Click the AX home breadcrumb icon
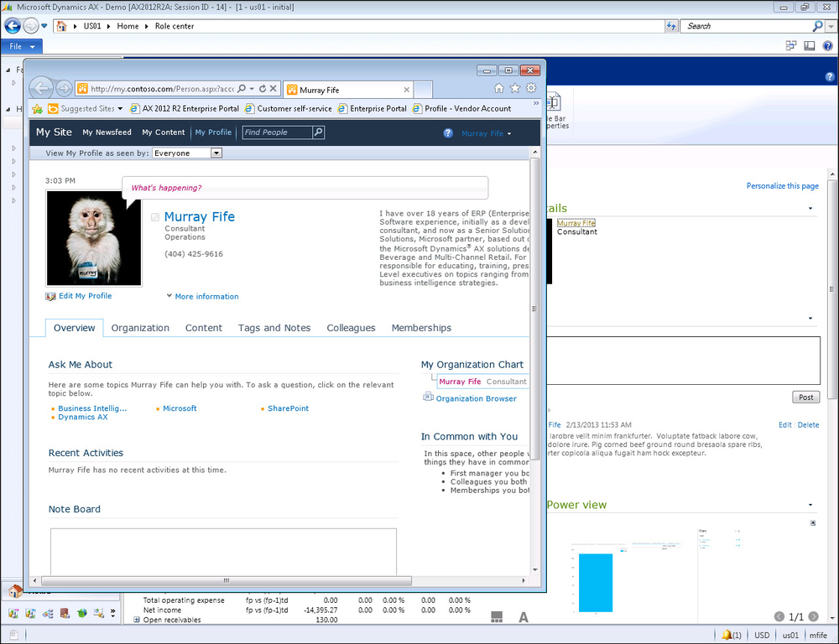 point(61,26)
